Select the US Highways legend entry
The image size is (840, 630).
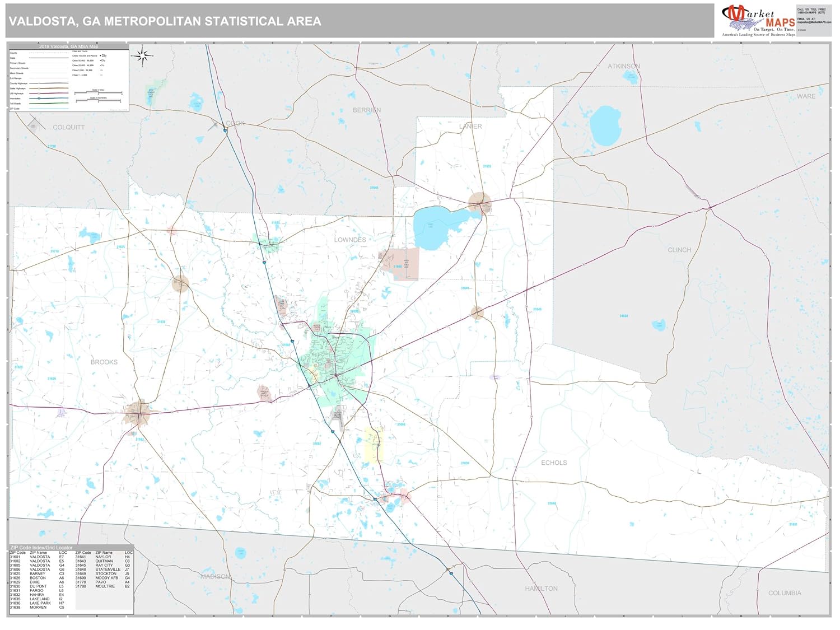(x=39, y=94)
